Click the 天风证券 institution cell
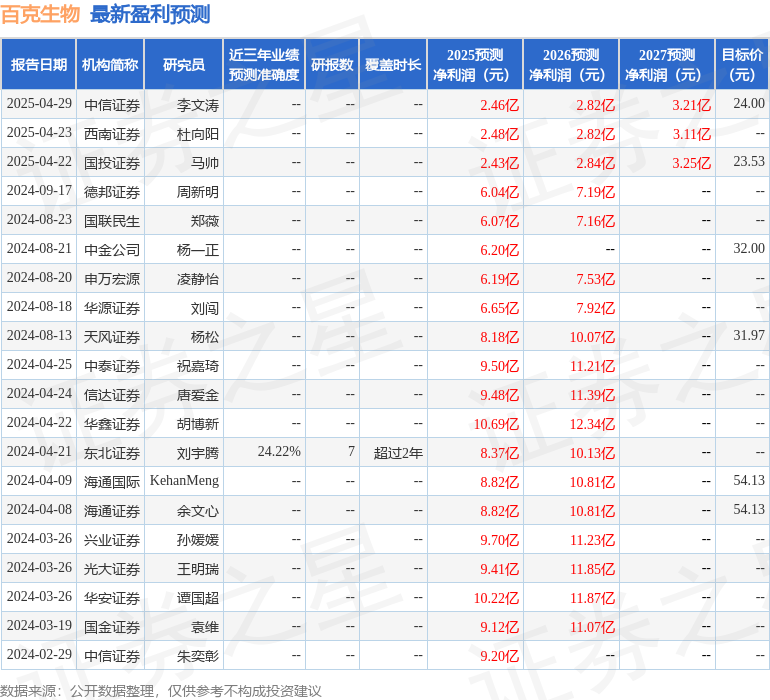Viewport: 770px width, 700px height. click(x=112, y=336)
